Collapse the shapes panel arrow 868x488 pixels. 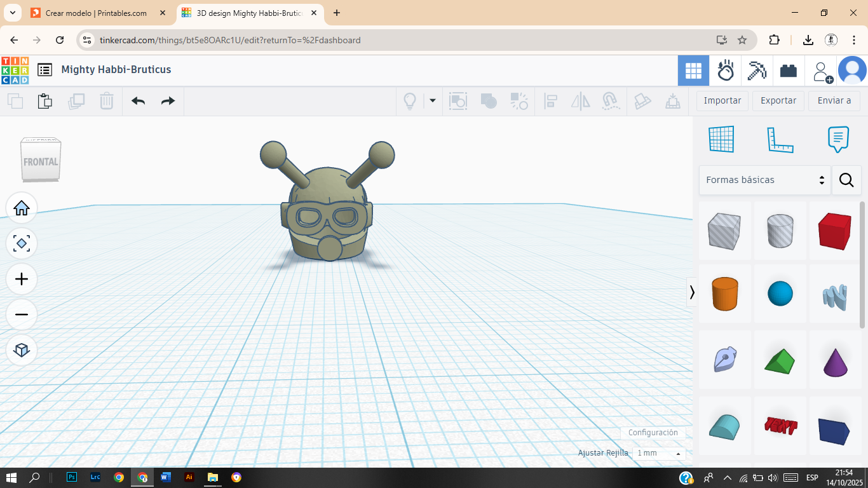692,292
